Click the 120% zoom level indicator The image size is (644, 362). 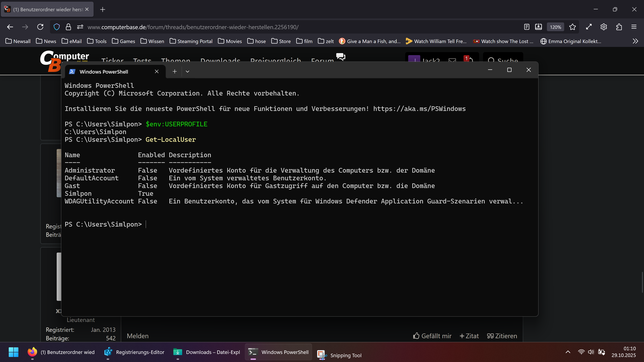tap(555, 27)
